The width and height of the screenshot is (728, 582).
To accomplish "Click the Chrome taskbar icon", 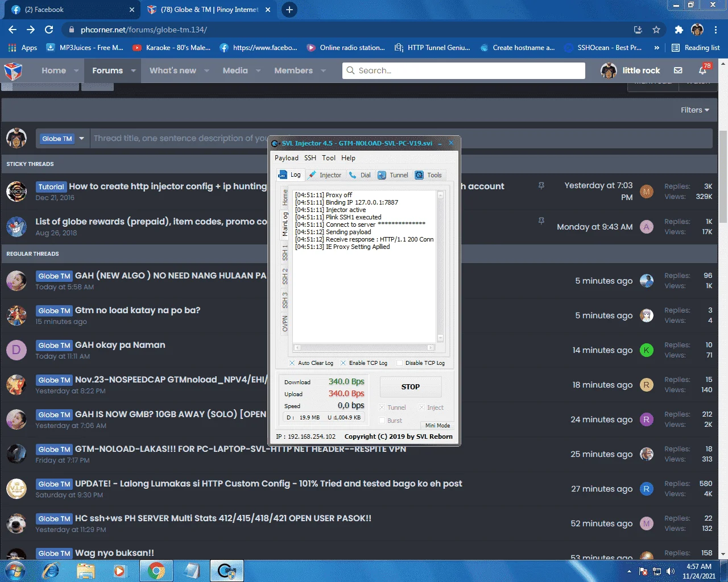I will (156, 571).
